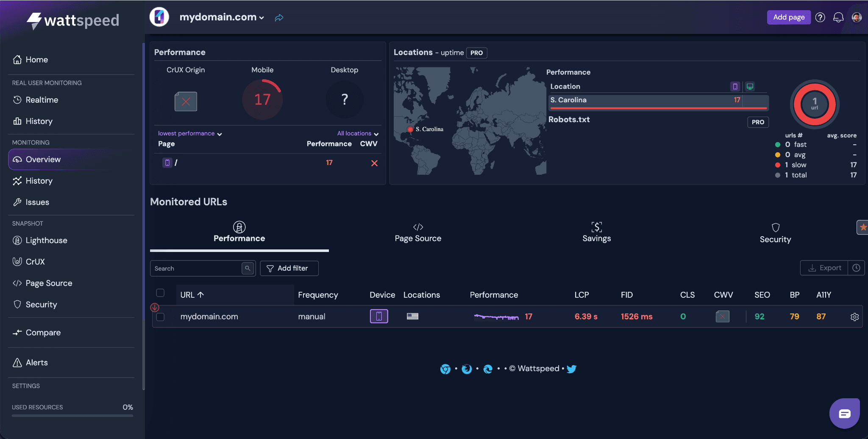Screen dimensions: 868x439
Task: Open the mydomain.com URL link in table
Action: click(x=209, y=317)
